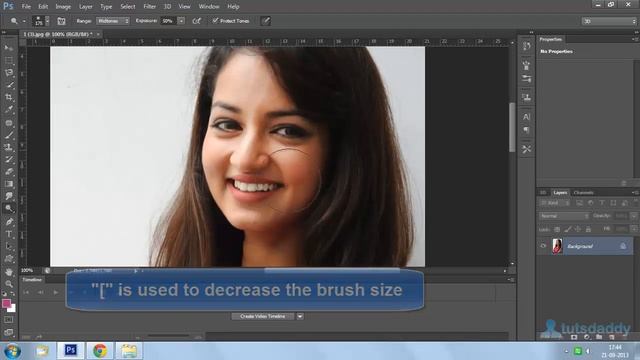
Task: Open the Character panel icon
Action: click(527, 117)
